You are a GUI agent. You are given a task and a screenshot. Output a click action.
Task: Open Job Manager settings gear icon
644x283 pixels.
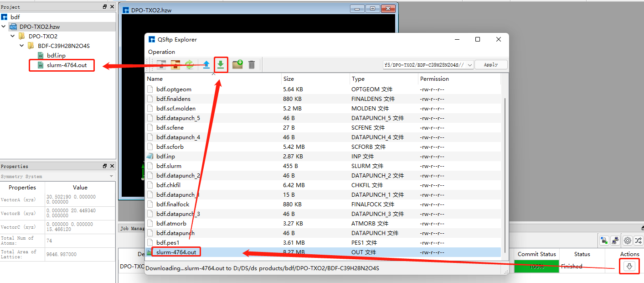pos(628,240)
